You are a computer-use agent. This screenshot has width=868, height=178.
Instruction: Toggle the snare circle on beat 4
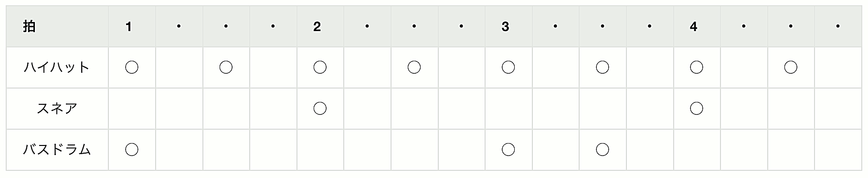coord(697,109)
